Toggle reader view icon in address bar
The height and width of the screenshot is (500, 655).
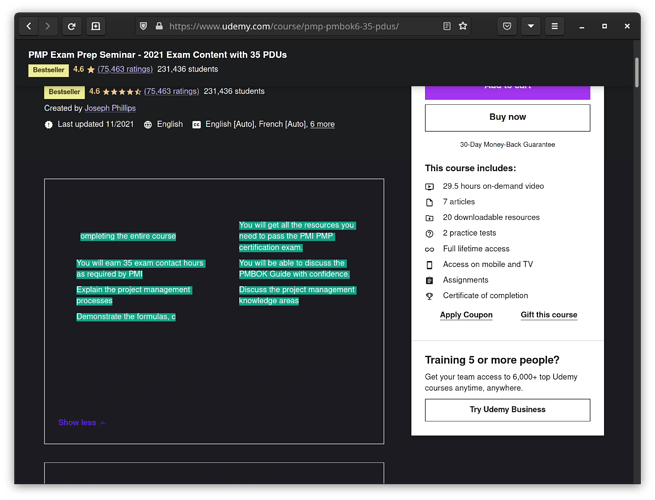point(447,26)
